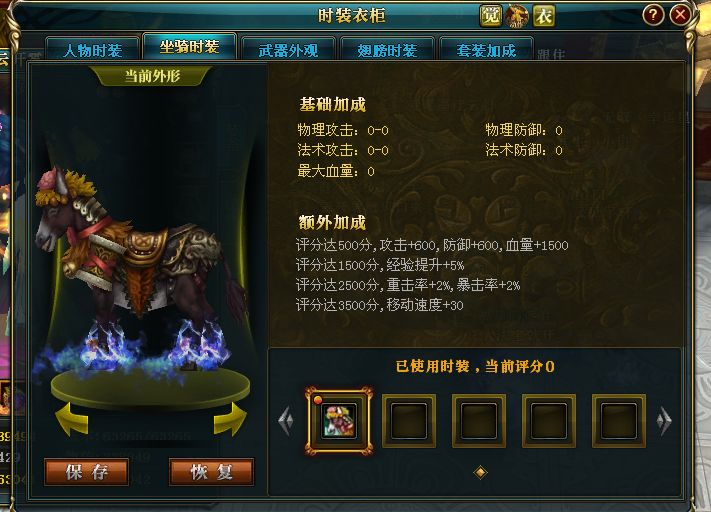Image resolution: width=711 pixels, height=512 pixels.
Task: Open the 套装加成 tab
Action: click(486, 50)
